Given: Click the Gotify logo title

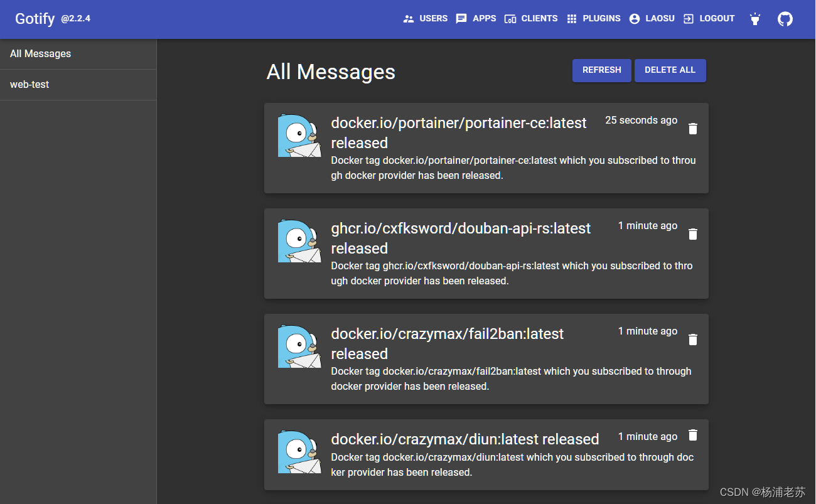Looking at the screenshot, I should [35, 19].
